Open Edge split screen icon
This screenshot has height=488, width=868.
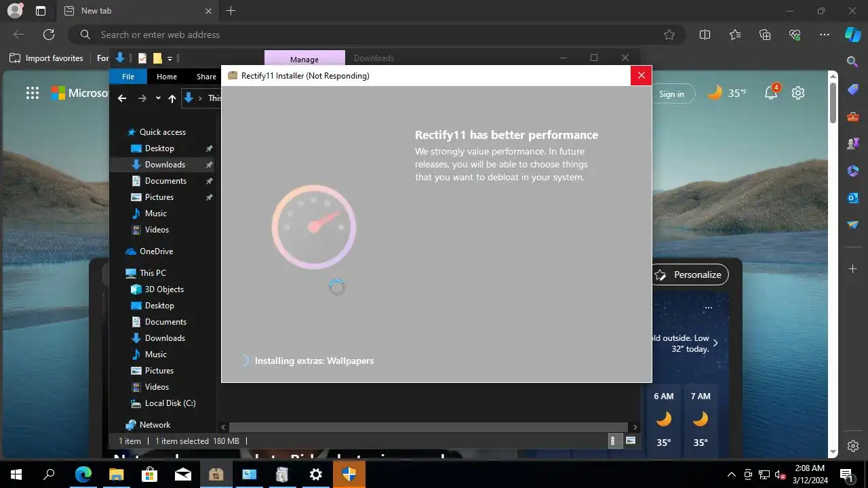[x=705, y=35]
